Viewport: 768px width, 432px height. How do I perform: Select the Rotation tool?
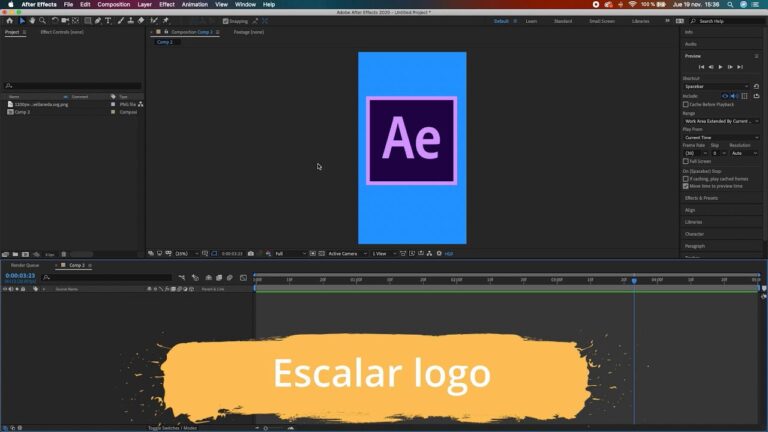55,21
